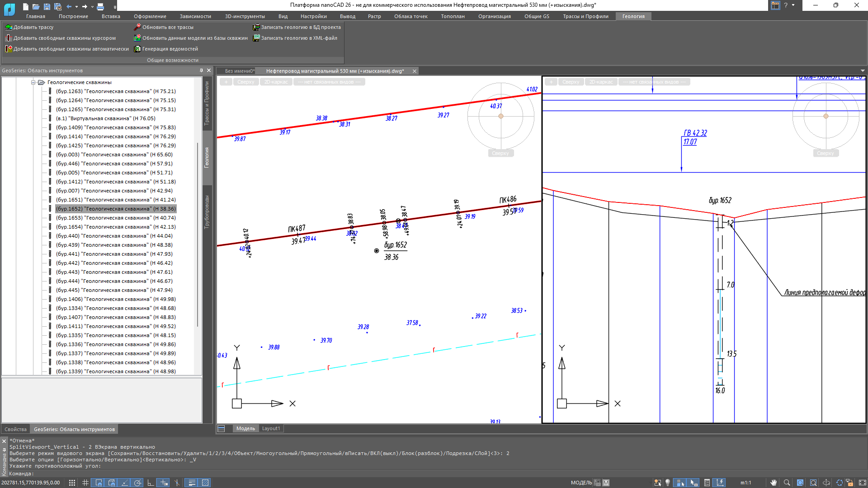The height and width of the screenshot is (488, 868).
Task: Open the help question mark
Action: [786, 5]
